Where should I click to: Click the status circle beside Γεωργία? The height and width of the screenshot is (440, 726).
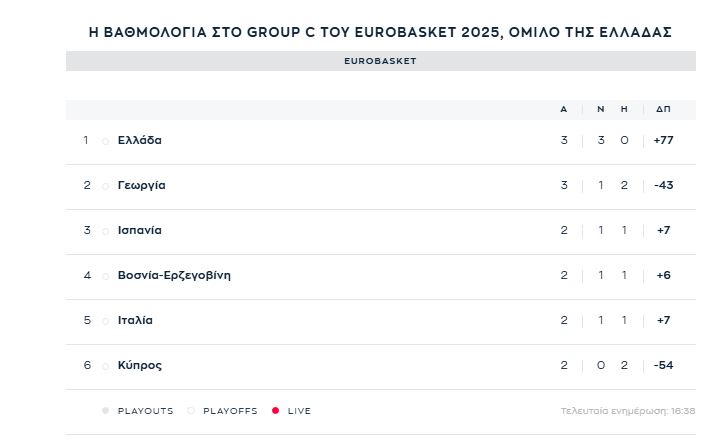click(106, 186)
